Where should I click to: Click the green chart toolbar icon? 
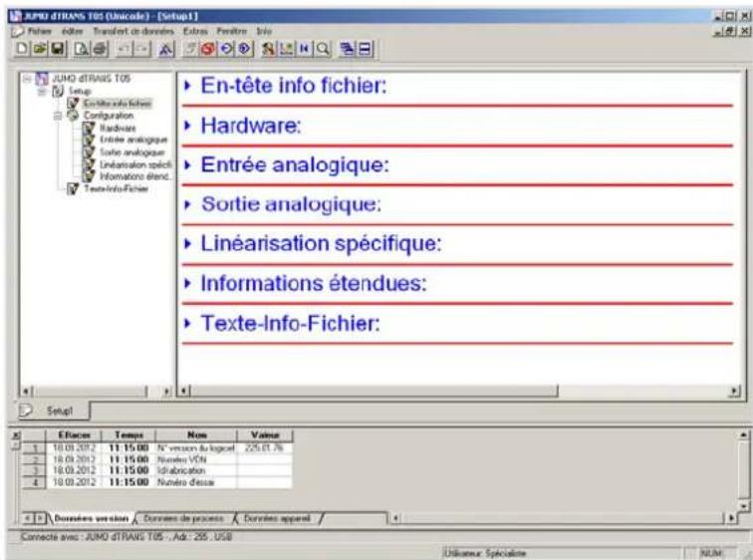287,49
